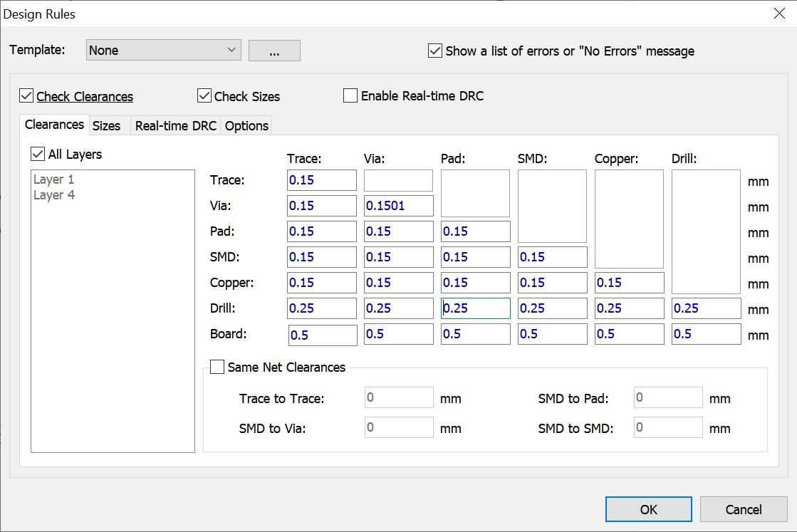Click the Board row Trace column field
Image resolution: width=797 pixels, height=532 pixels.
(322, 335)
